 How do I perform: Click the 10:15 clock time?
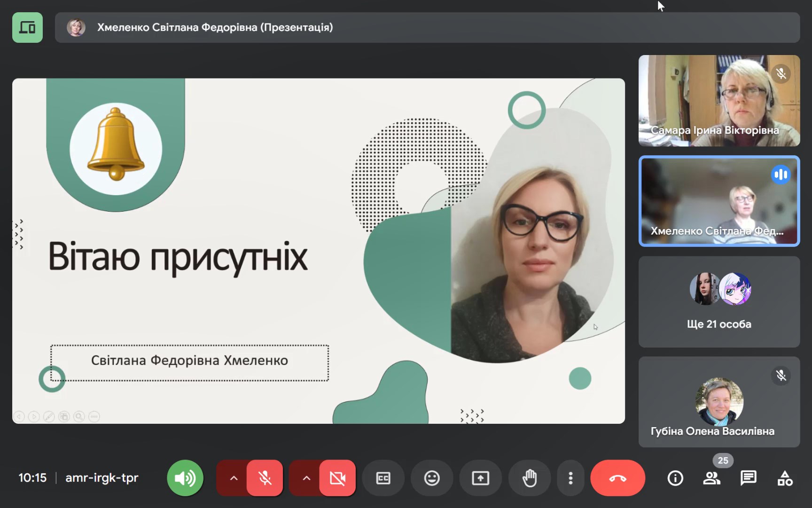click(32, 478)
